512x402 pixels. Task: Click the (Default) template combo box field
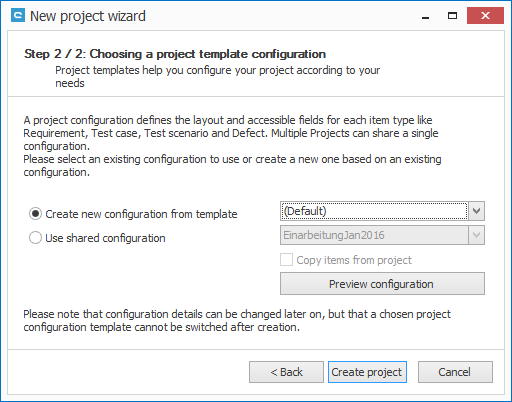tap(374, 211)
